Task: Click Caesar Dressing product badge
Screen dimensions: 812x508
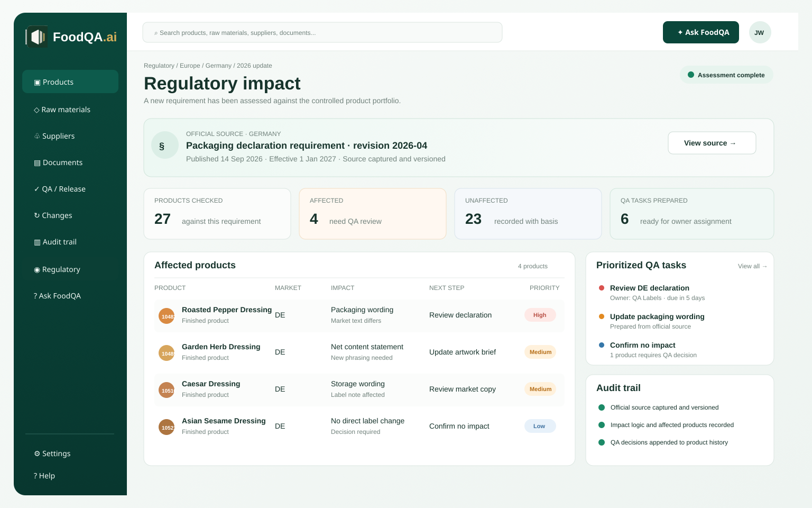Action: coord(167,390)
